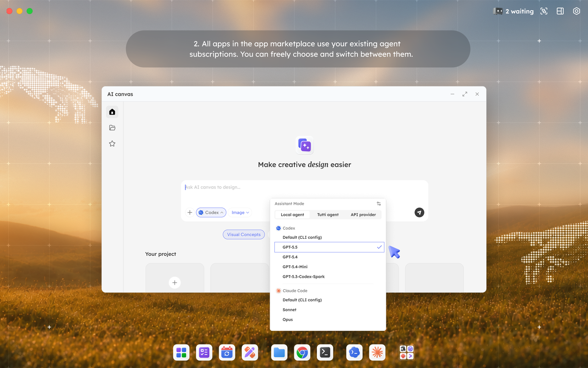Open the grouped apps folder in dock

pyautogui.click(x=407, y=353)
